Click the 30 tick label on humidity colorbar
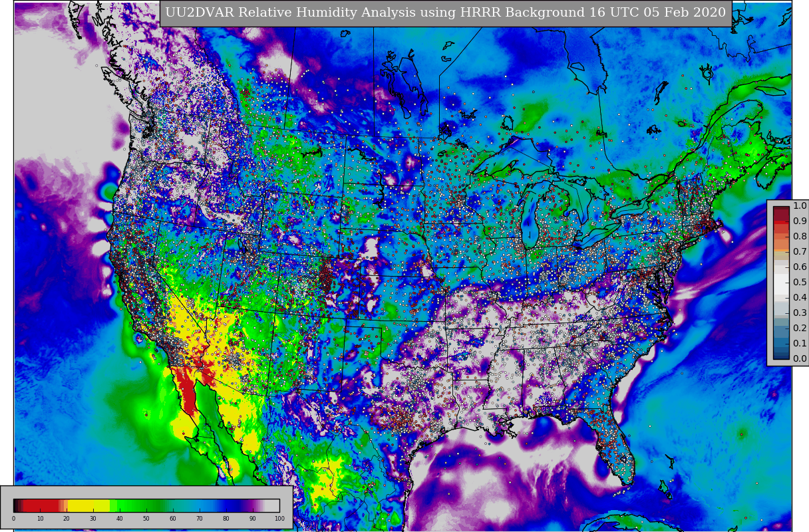The height and width of the screenshot is (532, 809). pos(93,519)
